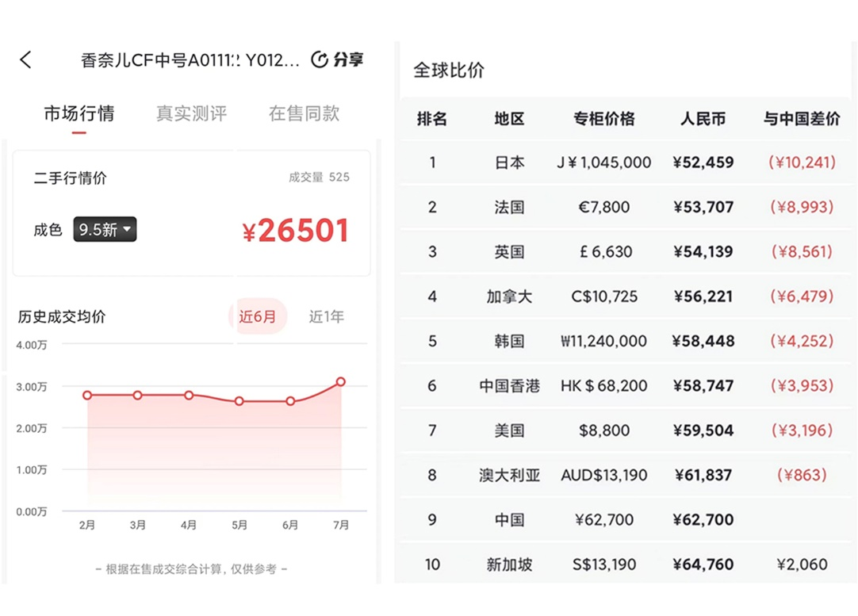The image size is (858, 616).
Task: Click the (¥8,561) price difference
Action: point(802,251)
